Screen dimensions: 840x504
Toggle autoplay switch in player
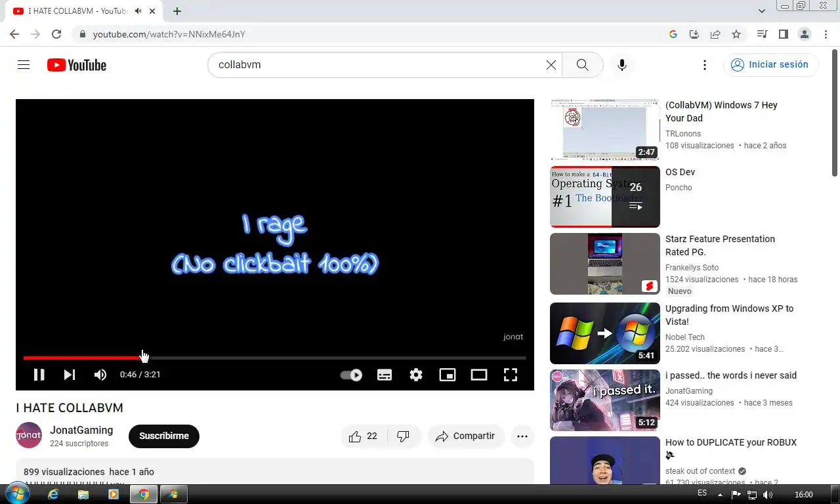pyautogui.click(x=351, y=375)
